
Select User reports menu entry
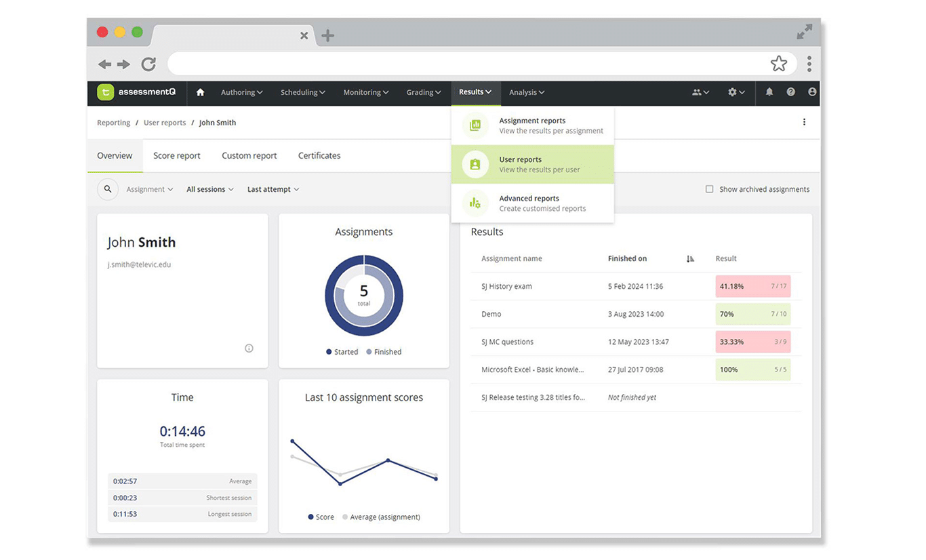pyautogui.click(x=533, y=164)
